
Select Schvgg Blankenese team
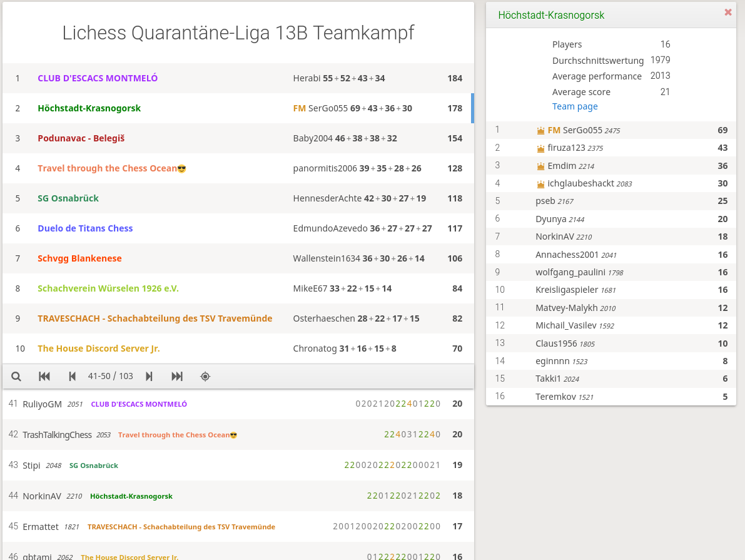click(x=79, y=258)
